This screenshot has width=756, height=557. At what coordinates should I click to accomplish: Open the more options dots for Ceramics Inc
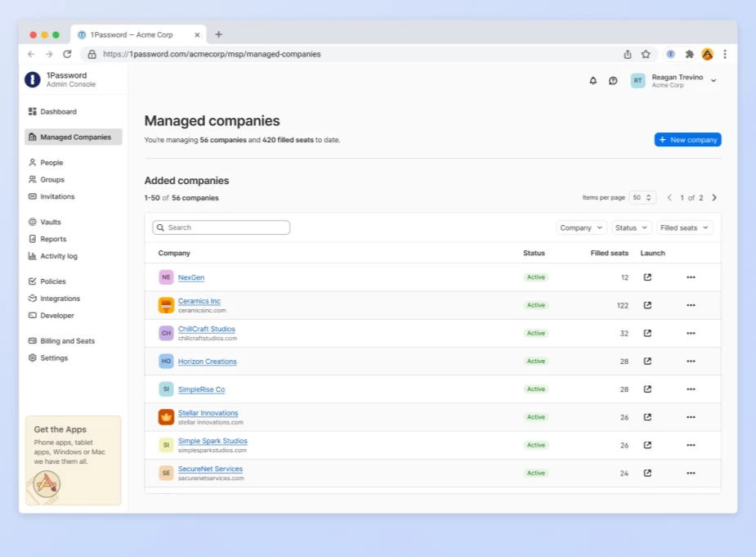coord(691,305)
